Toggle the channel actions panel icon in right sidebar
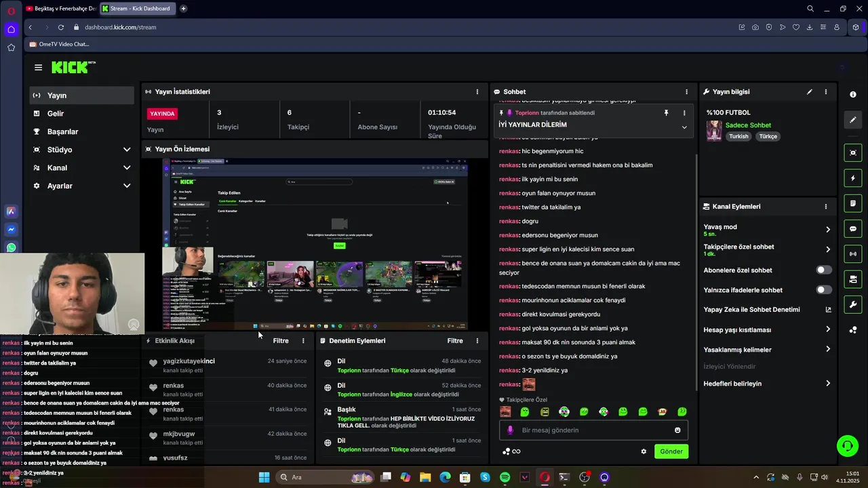The width and height of the screenshot is (868, 488). click(853, 279)
